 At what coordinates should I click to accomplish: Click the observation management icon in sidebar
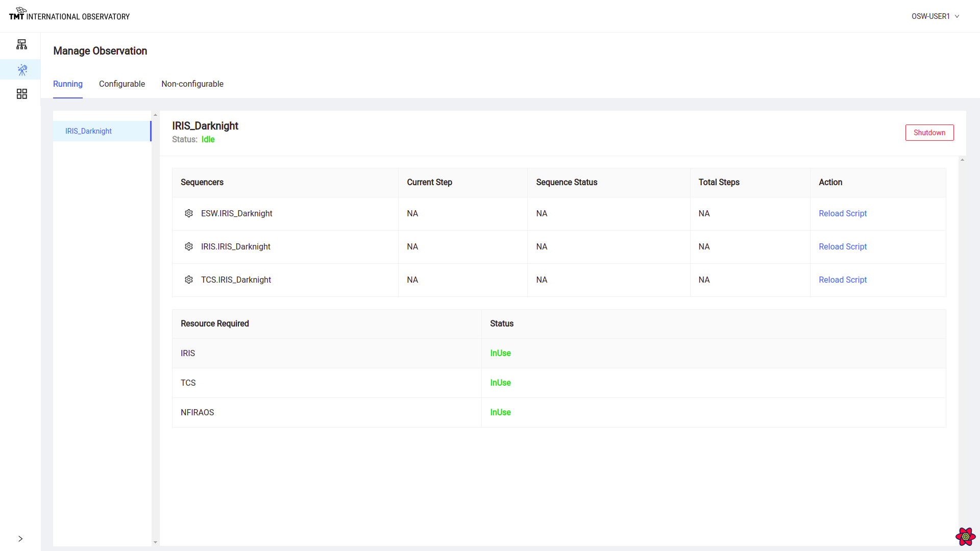[21, 69]
